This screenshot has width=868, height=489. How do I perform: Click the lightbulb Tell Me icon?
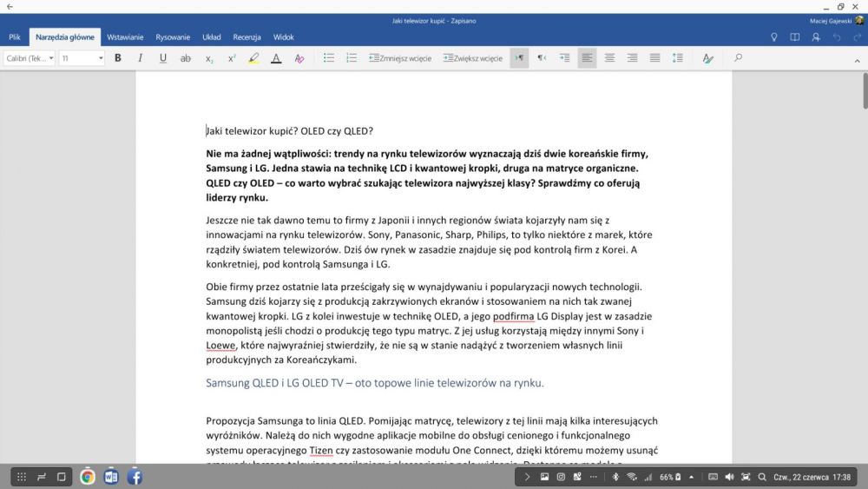click(x=774, y=37)
